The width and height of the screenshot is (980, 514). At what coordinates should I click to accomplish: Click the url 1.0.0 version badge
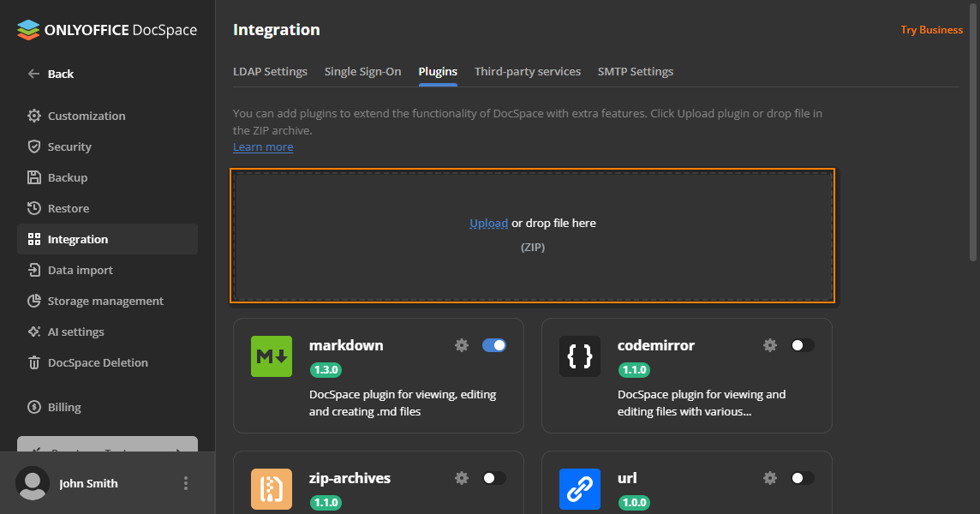coord(634,502)
